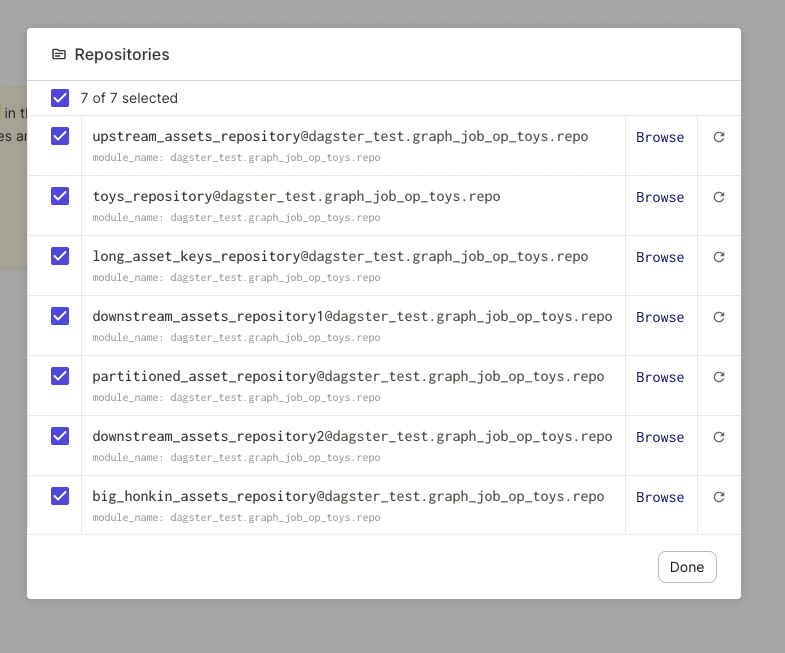The width and height of the screenshot is (785, 653).
Task: Toggle the '7 of 7 selected' checkbox
Action: [60, 98]
